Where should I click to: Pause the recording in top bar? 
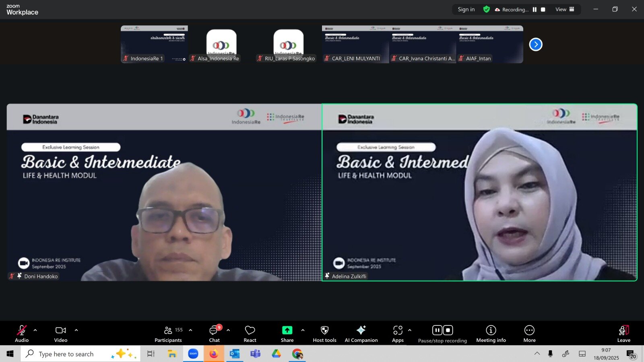(535, 10)
